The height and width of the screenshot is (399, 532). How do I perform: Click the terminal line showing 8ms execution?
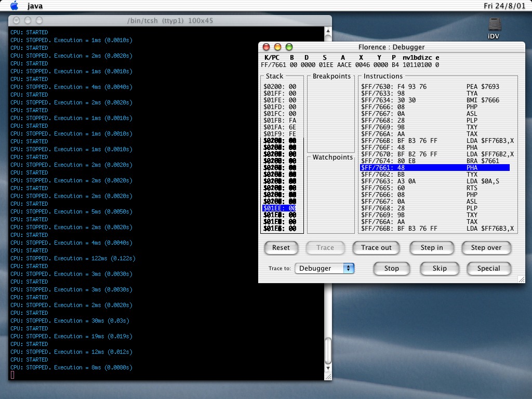pos(71,368)
